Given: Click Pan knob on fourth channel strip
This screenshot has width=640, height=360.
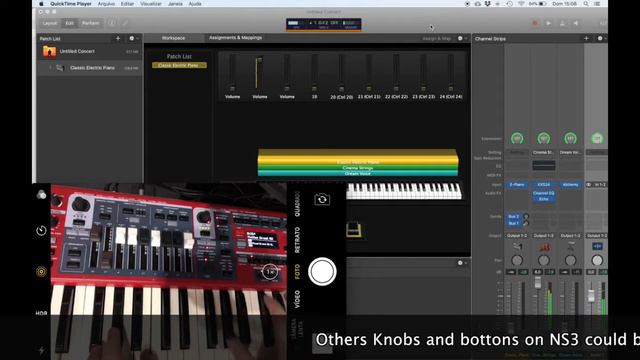Looking at the screenshot, I should click(x=597, y=260).
